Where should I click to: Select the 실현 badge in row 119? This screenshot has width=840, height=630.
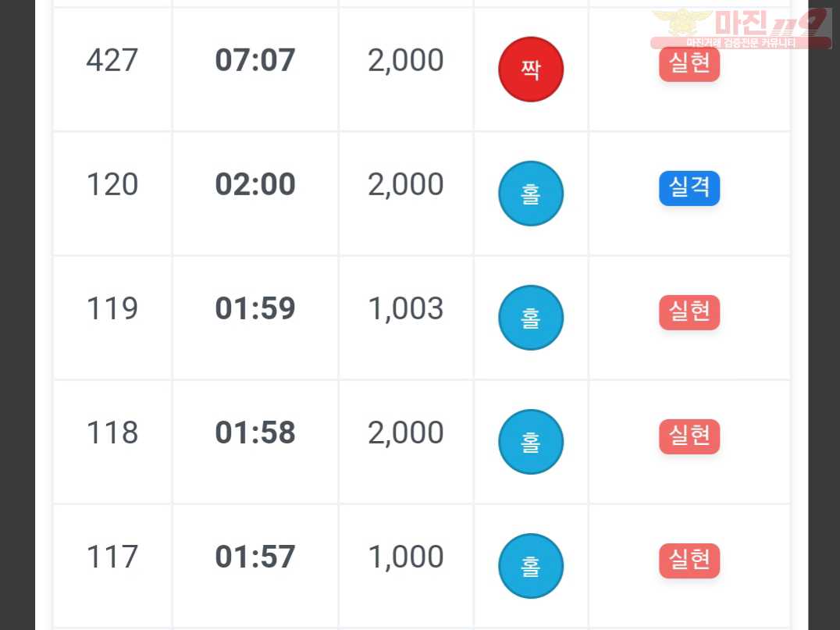(x=689, y=312)
